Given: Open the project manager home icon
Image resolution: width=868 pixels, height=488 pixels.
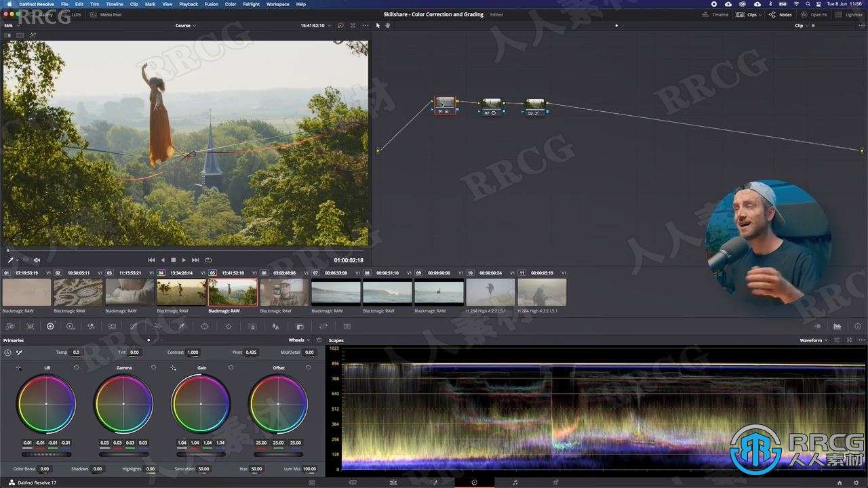Looking at the screenshot, I should [840, 483].
